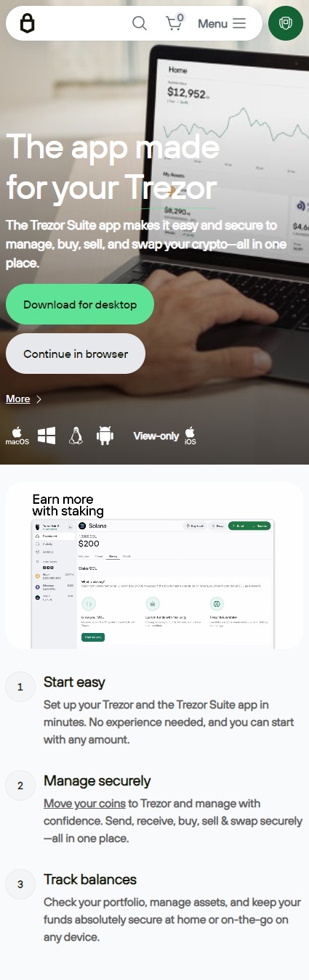Follow the More link
The height and width of the screenshot is (980, 309).
(18, 399)
